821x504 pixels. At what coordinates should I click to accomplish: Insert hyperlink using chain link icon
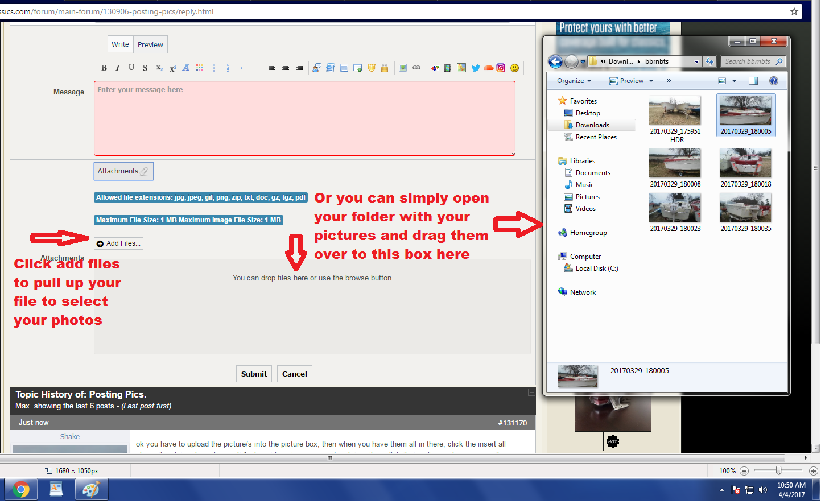tap(416, 68)
